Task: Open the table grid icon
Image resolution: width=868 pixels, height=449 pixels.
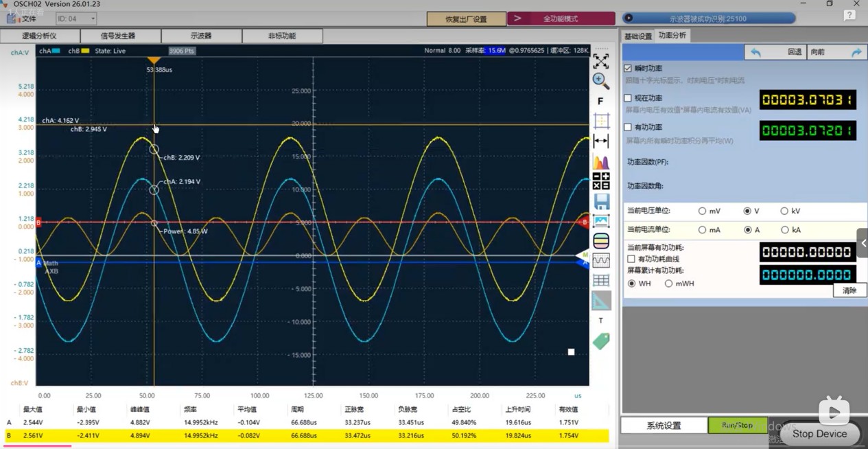Action: click(601, 280)
